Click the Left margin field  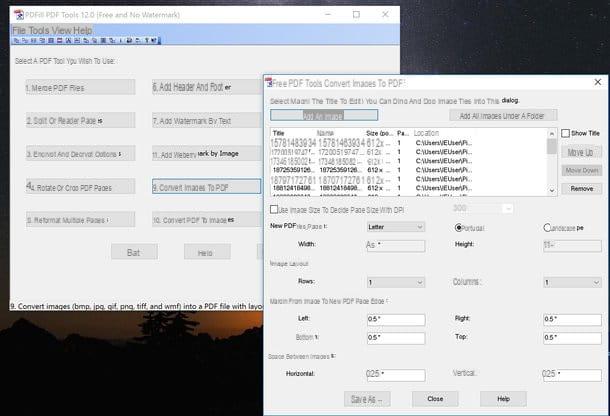pos(396,319)
